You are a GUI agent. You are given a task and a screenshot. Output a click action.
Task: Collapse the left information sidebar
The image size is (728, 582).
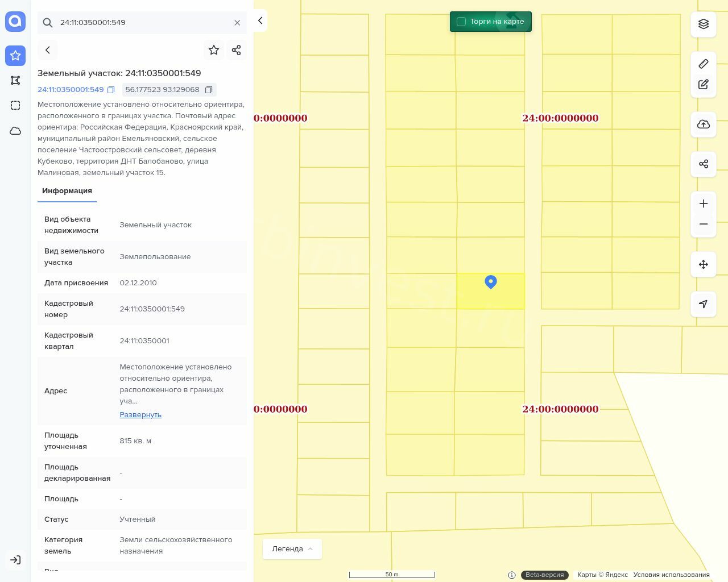(260, 20)
